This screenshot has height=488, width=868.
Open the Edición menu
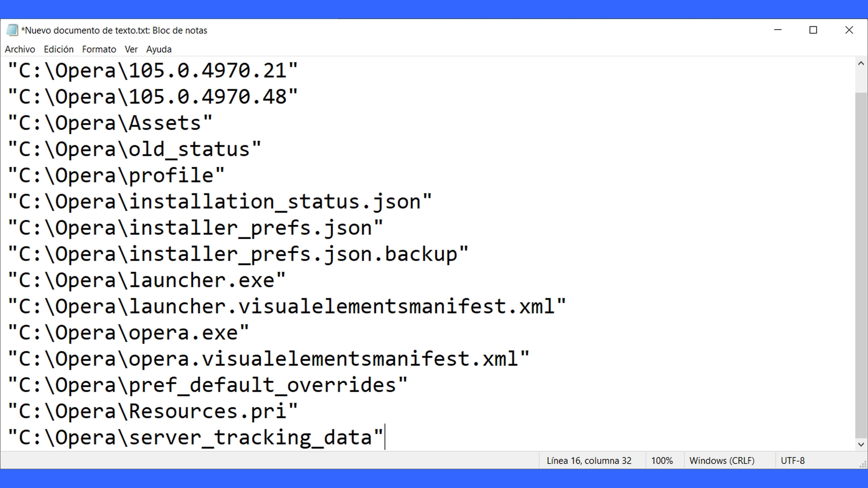click(59, 49)
